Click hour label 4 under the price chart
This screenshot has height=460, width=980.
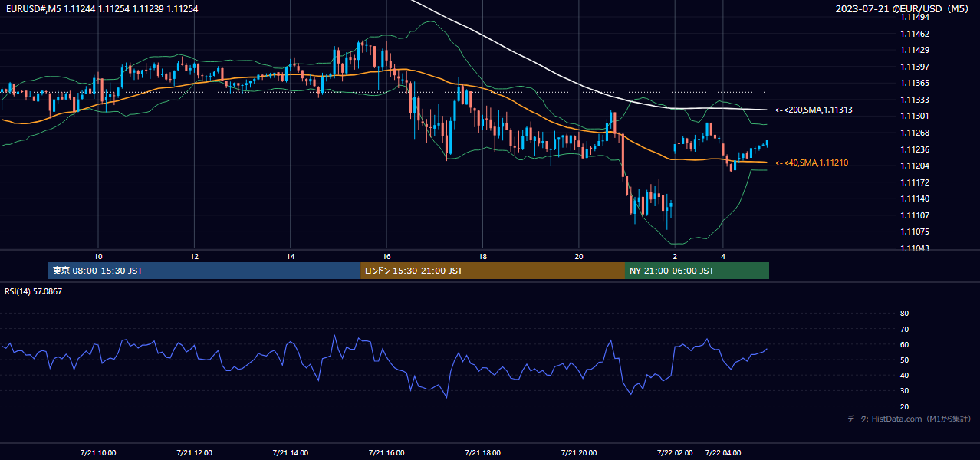(723, 256)
